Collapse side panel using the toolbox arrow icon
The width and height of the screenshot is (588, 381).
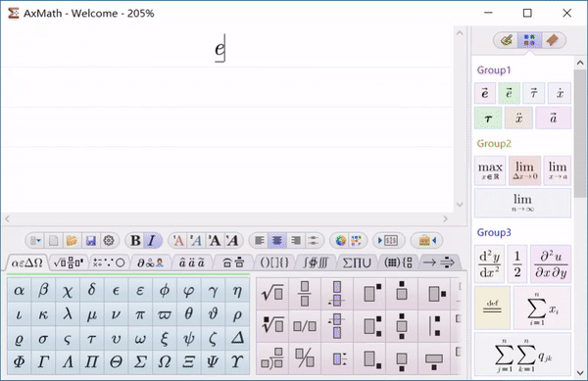pos(428,241)
